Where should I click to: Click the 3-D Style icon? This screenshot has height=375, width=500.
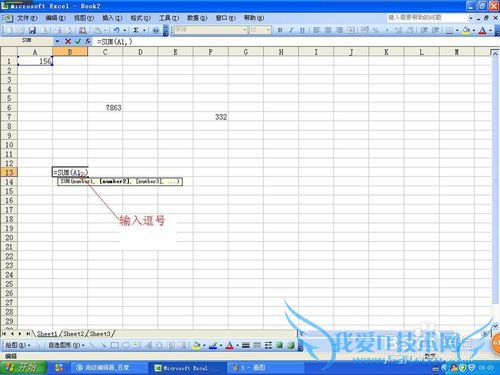tap(291, 345)
